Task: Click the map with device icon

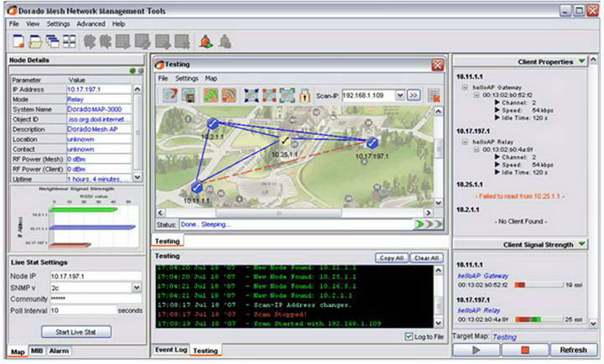Action: point(189,95)
